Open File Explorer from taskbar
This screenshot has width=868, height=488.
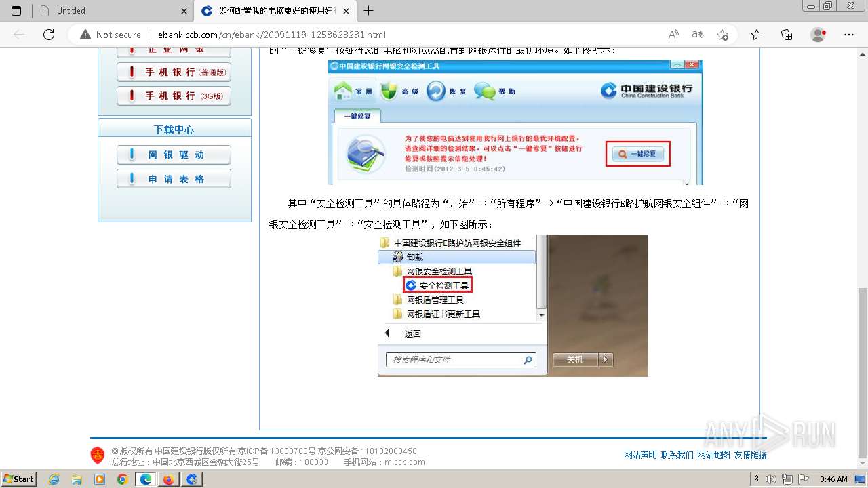click(x=77, y=479)
